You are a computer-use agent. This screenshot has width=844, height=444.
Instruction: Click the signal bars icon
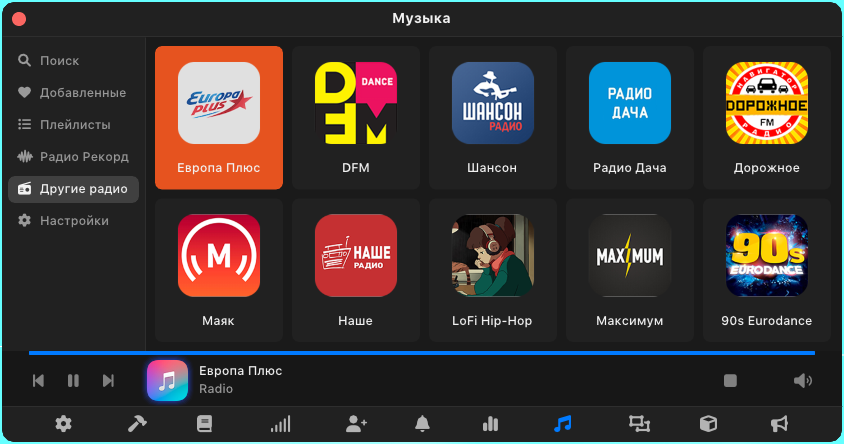pyautogui.click(x=280, y=424)
